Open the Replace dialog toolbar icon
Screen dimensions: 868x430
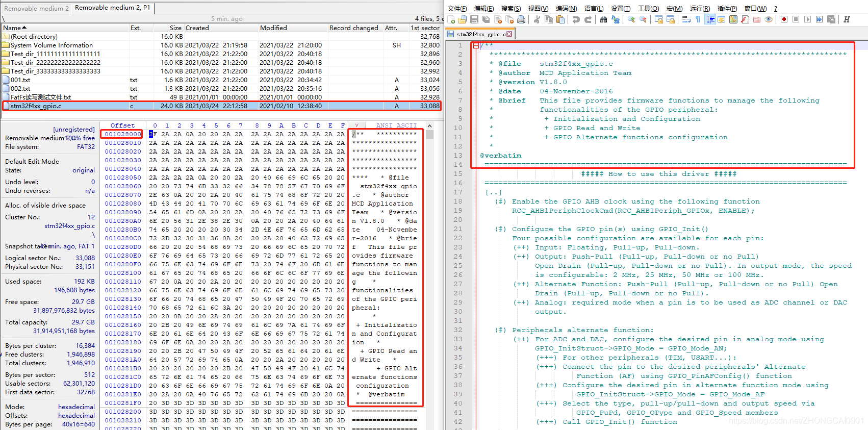(616, 19)
